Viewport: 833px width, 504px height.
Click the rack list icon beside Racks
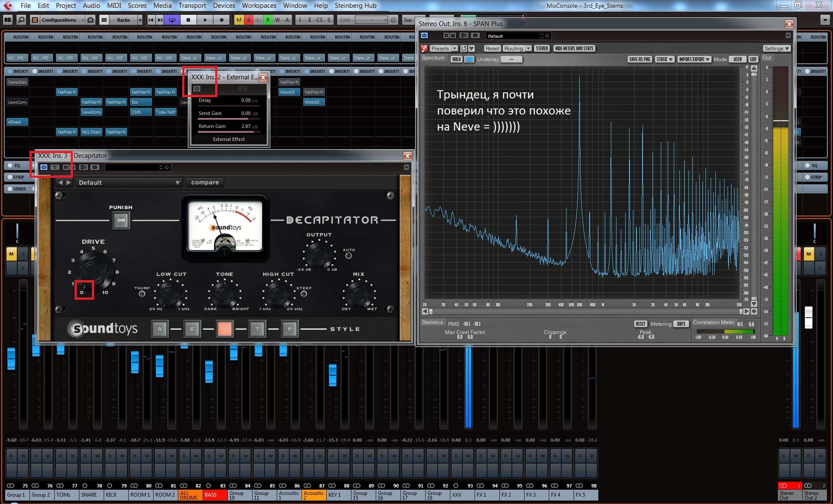tap(104, 20)
